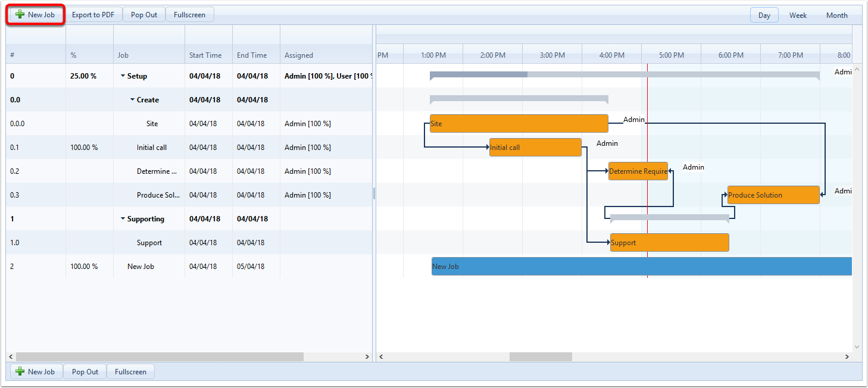Switch to Month view

pyautogui.click(x=836, y=15)
